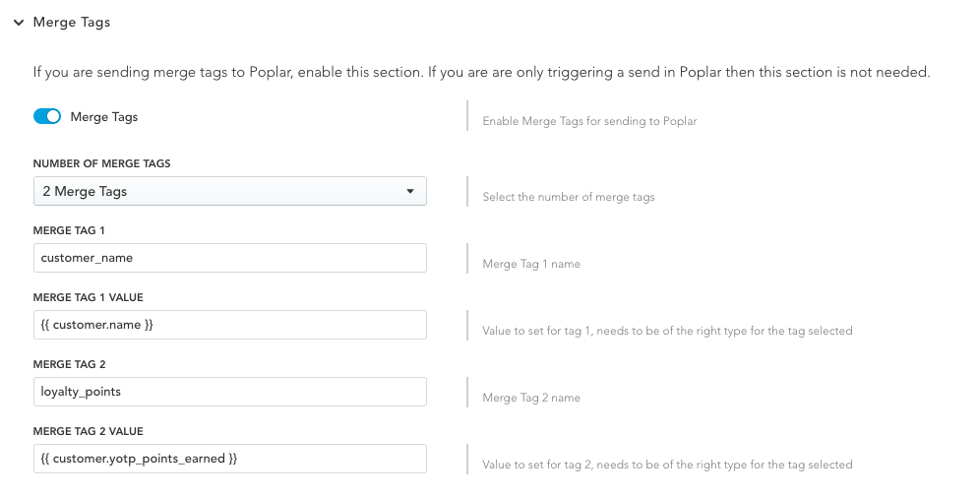Click the {{ customer.name }} value field

230,325
